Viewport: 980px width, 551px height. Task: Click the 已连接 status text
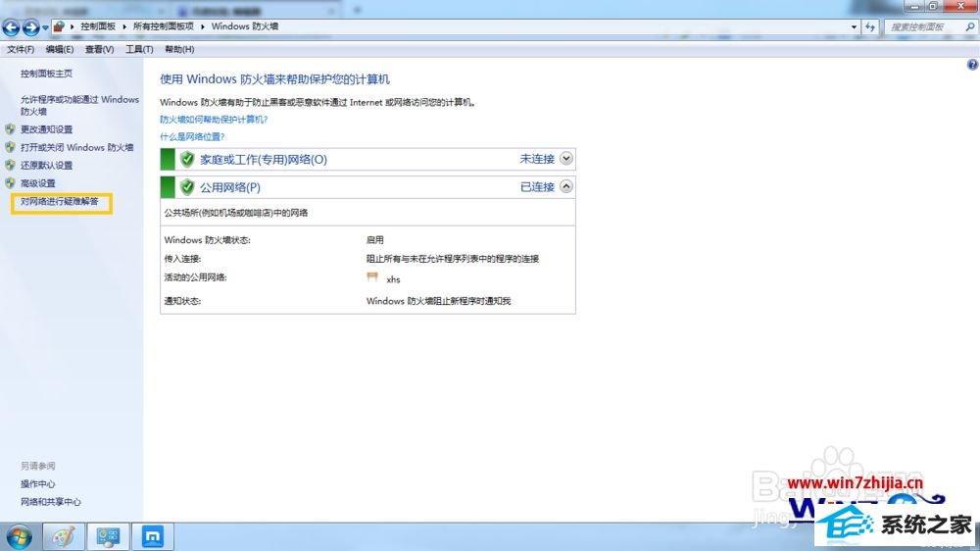point(537,187)
